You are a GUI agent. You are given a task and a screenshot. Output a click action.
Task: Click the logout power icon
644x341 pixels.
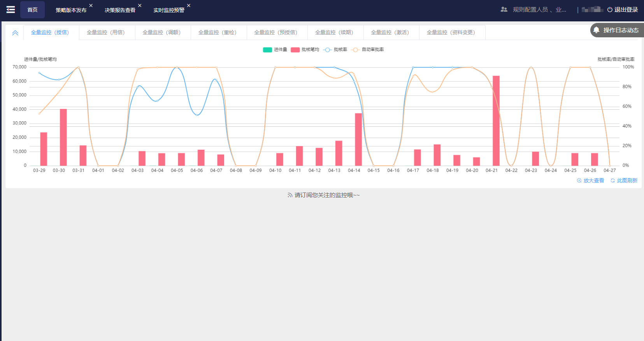[x=610, y=10]
